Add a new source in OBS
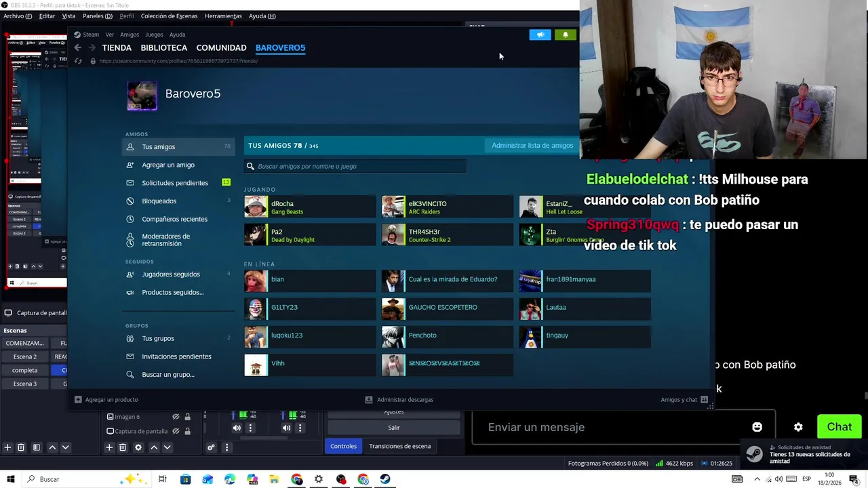The height and width of the screenshot is (488, 868). point(109,447)
